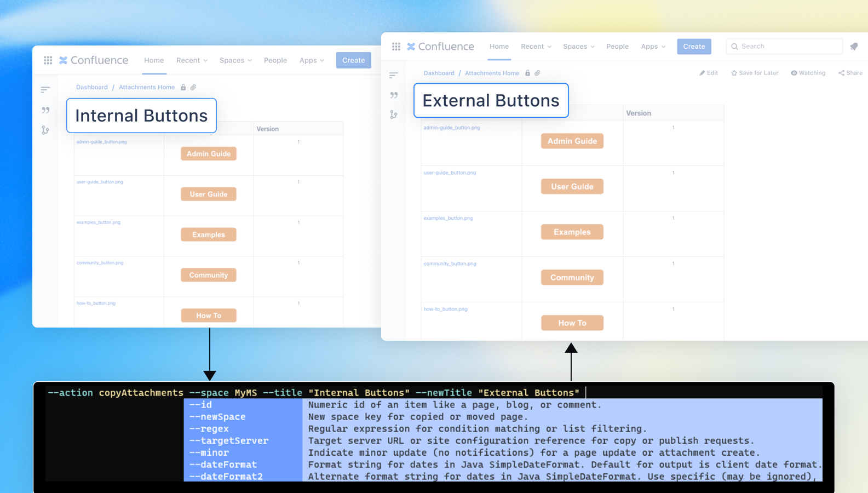The image size is (868, 493).
Task: Open community_button.png link in Internal window
Action: tap(100, 263)
